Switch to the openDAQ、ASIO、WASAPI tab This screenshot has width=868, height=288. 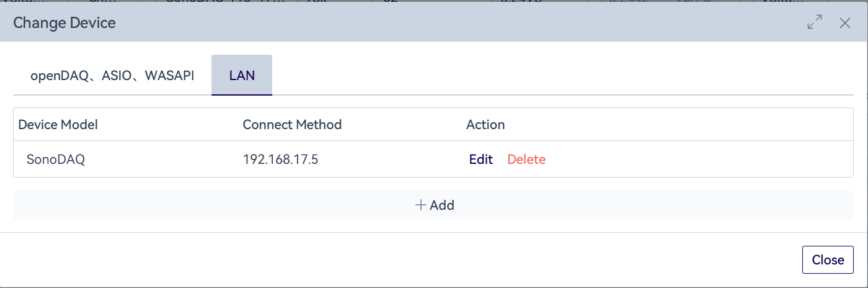click(x=112, y=76)
